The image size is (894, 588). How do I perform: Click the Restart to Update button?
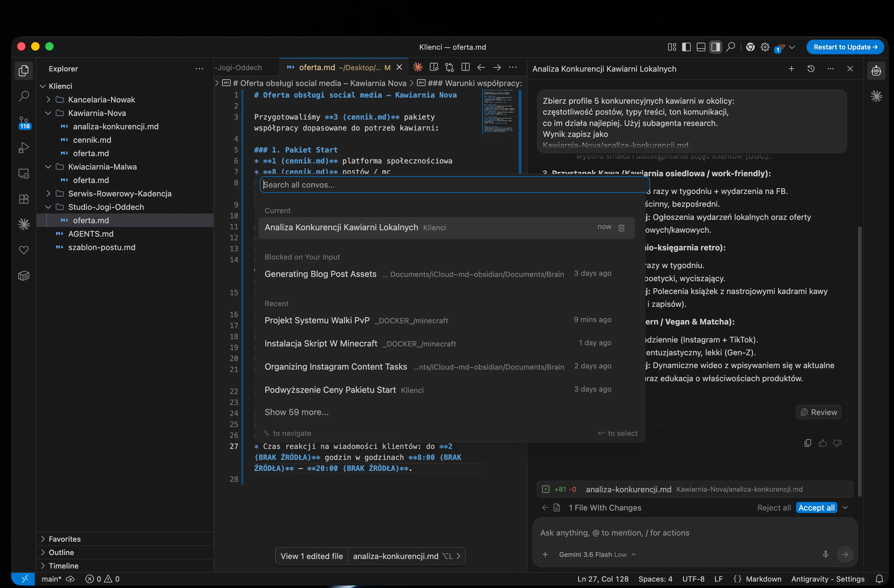pyautogui.click(x=845, y=47)
